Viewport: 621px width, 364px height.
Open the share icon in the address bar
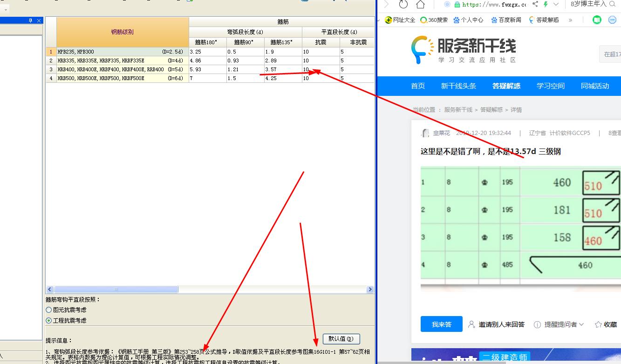(535, 4)
